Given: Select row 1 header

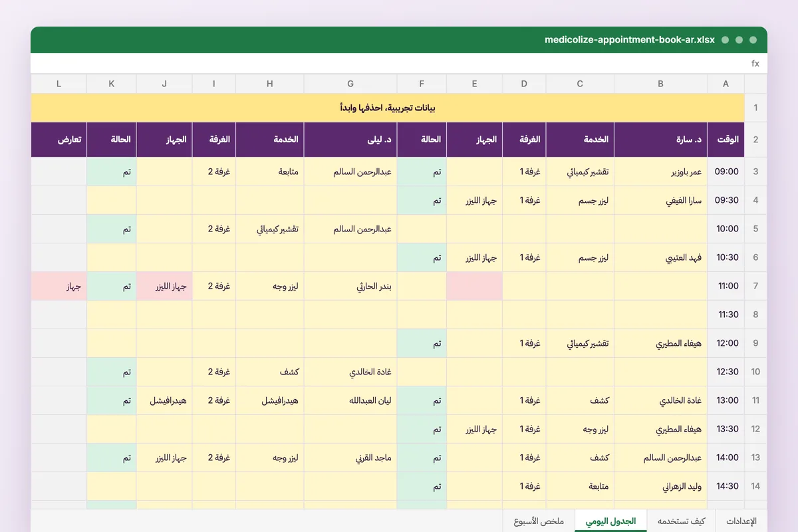Looking at the screenshot, I should 755,108.
